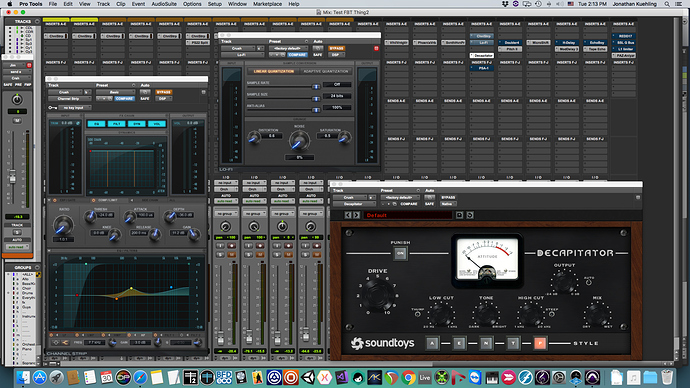Open Google Chrome from the dock
This screenshot has width=690, height=388.
click(x=409, y=377)
